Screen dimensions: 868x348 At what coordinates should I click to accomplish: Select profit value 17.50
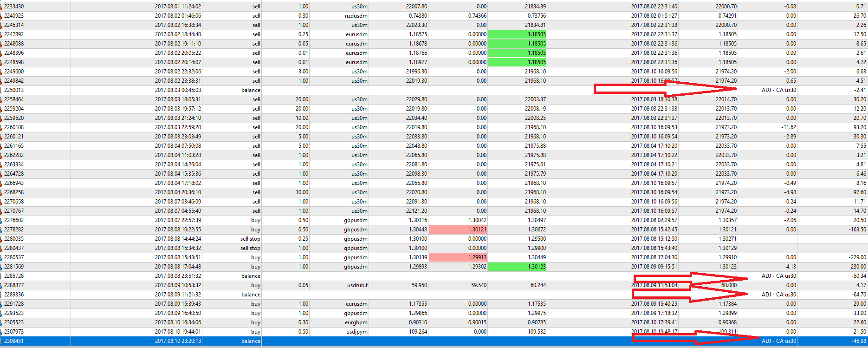pos(860,34)
